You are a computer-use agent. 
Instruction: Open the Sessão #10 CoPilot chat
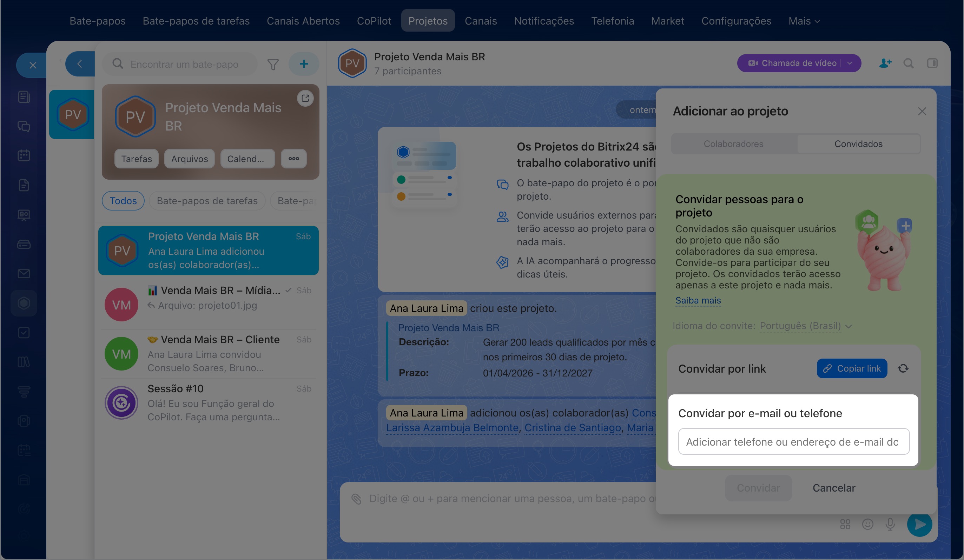[209, 402]
